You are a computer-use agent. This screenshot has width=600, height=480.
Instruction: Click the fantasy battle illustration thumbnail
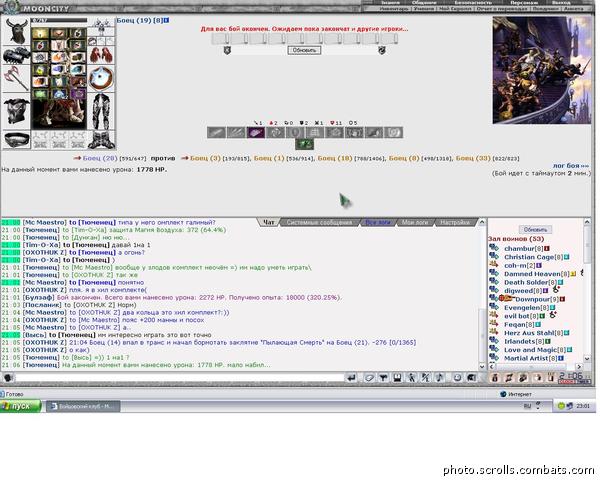tap(542, 70)
